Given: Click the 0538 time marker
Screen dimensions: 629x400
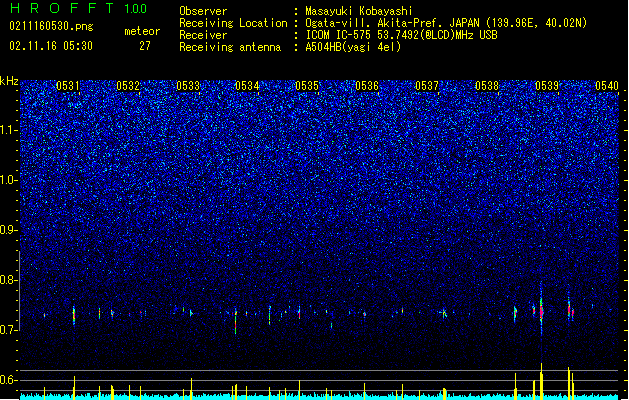Looking at the screenshot, I should coord(487,85).
